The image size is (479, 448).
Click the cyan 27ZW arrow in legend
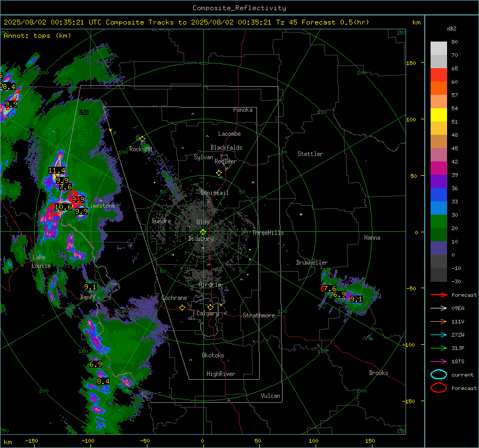coord(439,335)
